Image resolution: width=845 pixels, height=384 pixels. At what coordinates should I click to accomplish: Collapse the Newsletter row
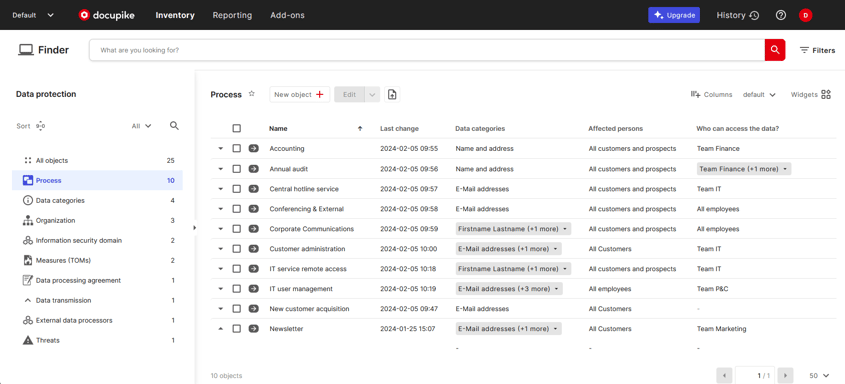click(220, 329)
